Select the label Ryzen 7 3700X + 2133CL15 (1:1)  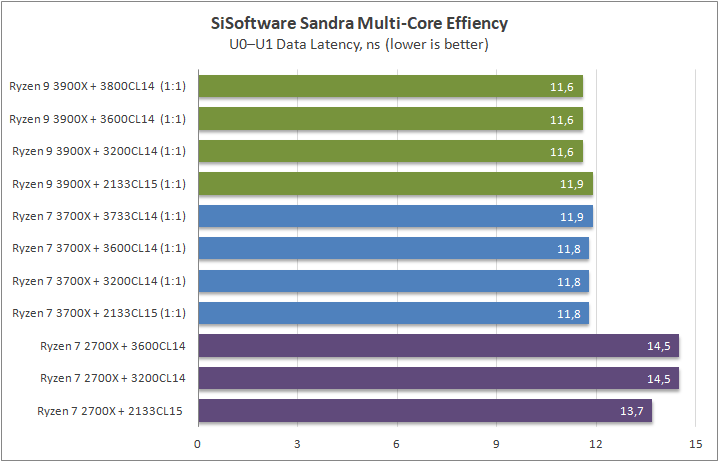click(99, 314)
